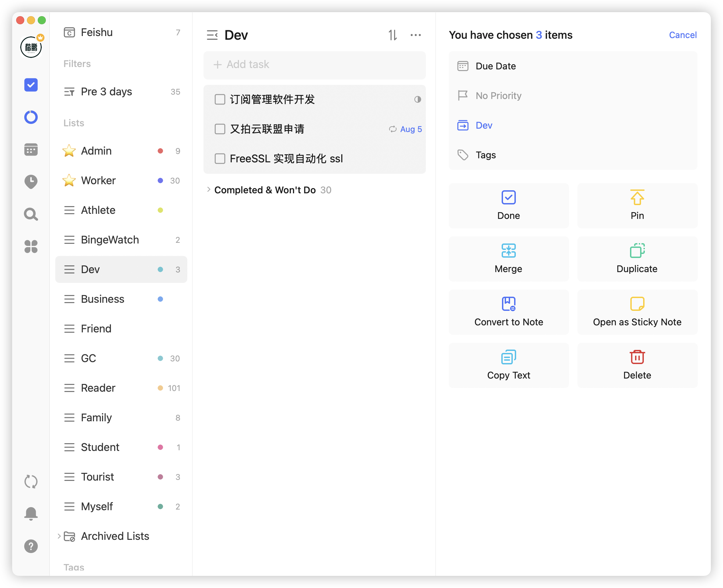Cancel the multi-item selection

[682, 35]
